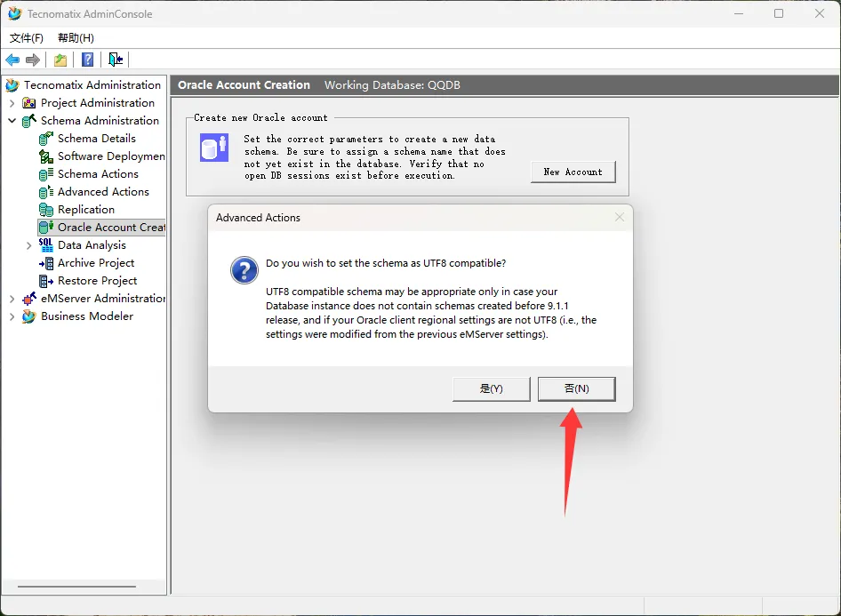The width and height of the screenshot is (841, 616).
Task: Click the Schema Details icon
Action: [46, 139]
